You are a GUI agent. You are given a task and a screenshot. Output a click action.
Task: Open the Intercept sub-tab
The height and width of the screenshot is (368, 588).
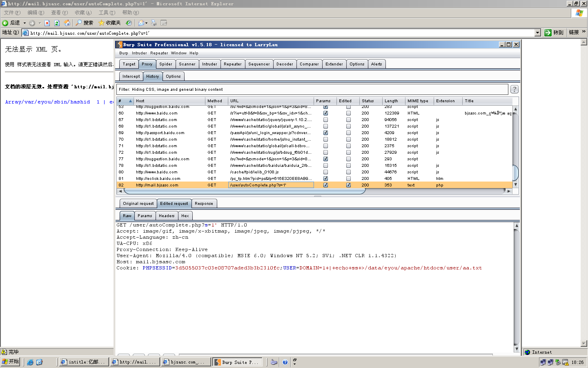[131, 76]
